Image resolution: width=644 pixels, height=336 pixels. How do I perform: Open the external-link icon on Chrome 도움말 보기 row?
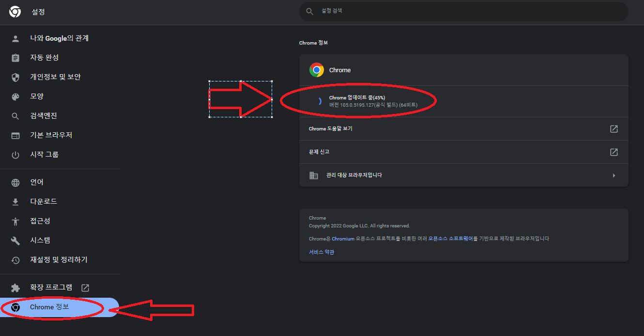pos(613,129)
